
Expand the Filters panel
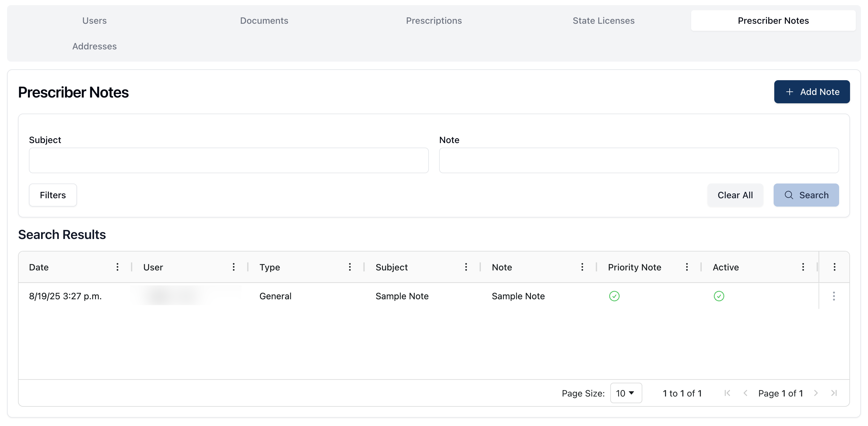click(x=53, y=195)
